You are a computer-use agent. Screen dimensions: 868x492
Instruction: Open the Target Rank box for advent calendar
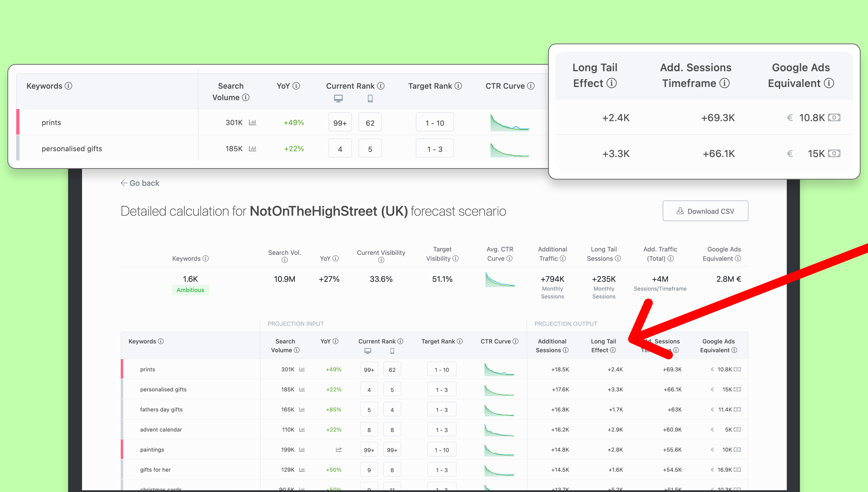[442, 429]
